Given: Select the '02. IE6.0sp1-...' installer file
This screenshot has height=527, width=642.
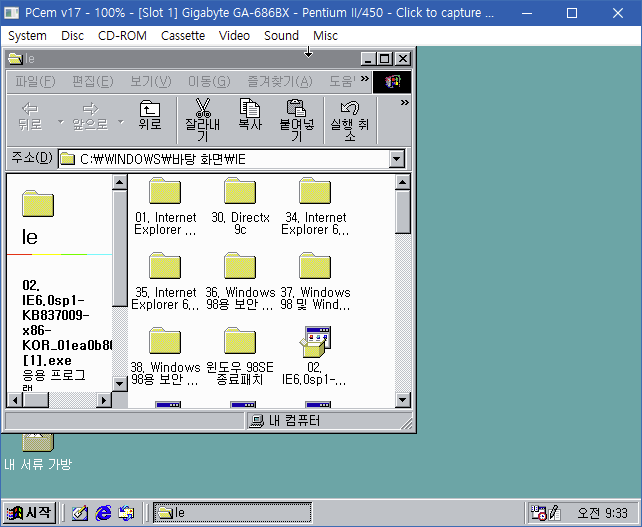Looking at the screenshot, I should pos(315,357).
